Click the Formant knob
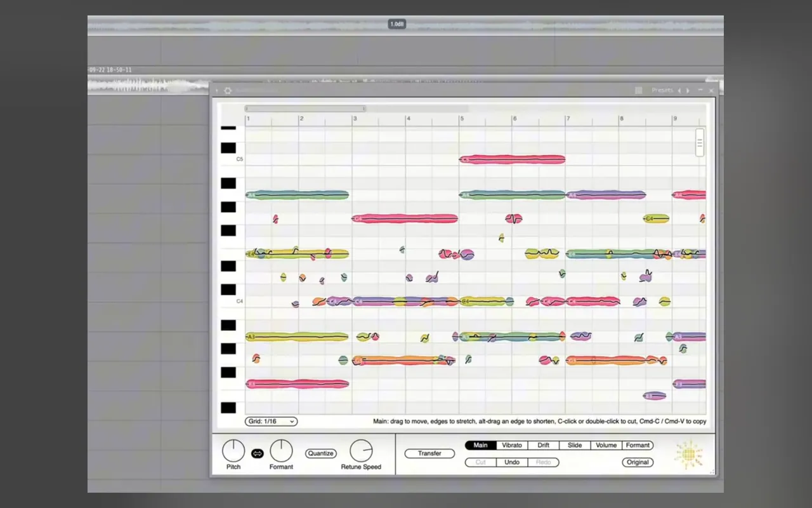 (281, 451)
